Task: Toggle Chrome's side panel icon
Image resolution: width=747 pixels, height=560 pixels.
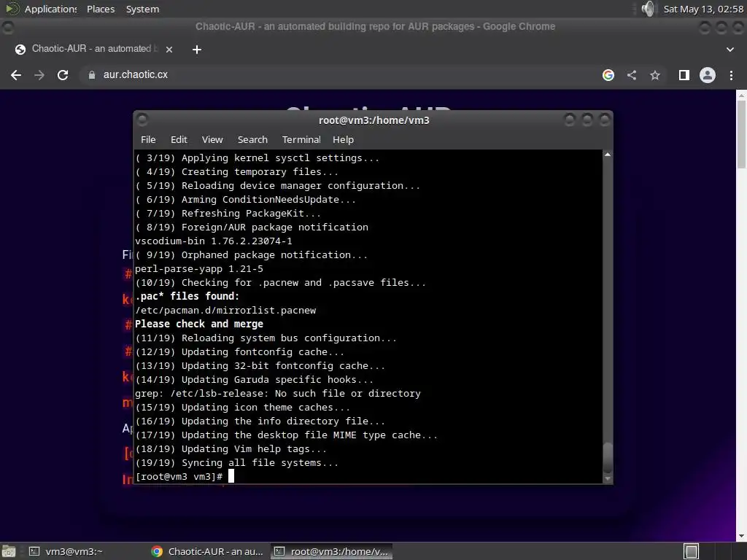Action: pos(684,75)
